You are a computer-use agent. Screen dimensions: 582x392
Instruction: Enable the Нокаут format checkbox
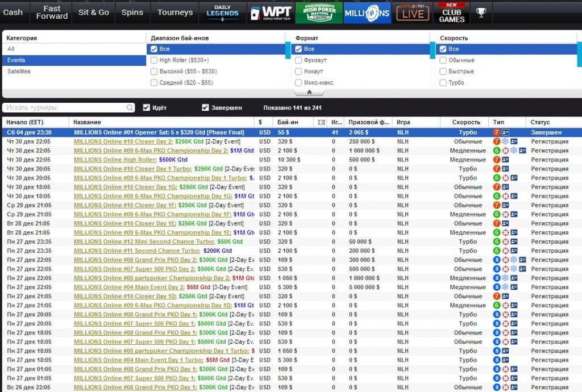(x=297, y=72)
